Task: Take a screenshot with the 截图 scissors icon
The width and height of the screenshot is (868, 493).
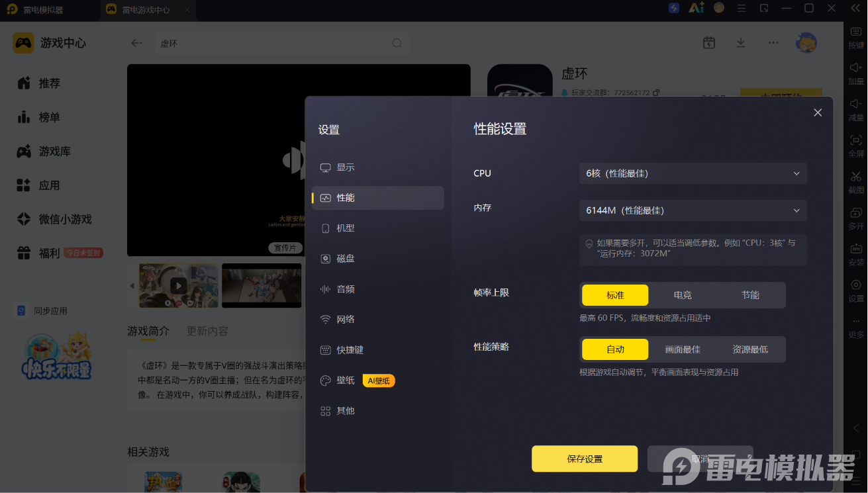Action: pos(856,177)
